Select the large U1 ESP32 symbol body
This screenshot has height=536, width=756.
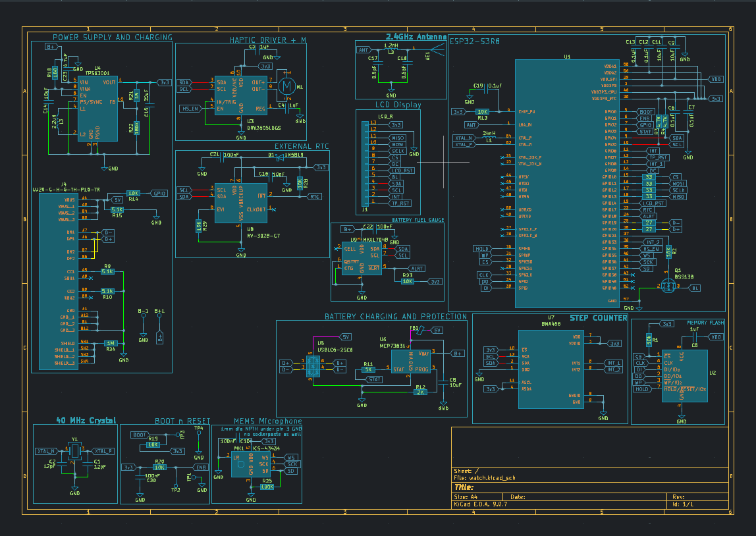click(567, 184)
